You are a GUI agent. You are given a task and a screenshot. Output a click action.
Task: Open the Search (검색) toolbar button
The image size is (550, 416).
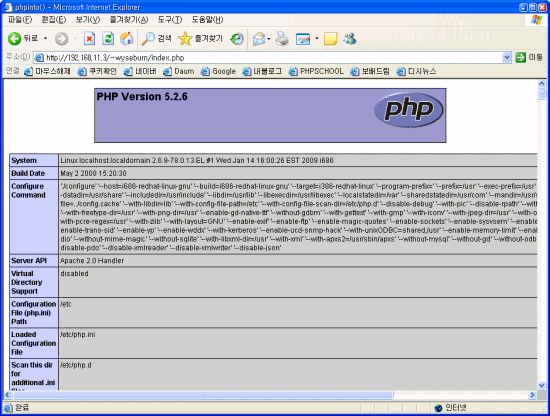click(x=156, y=39)
